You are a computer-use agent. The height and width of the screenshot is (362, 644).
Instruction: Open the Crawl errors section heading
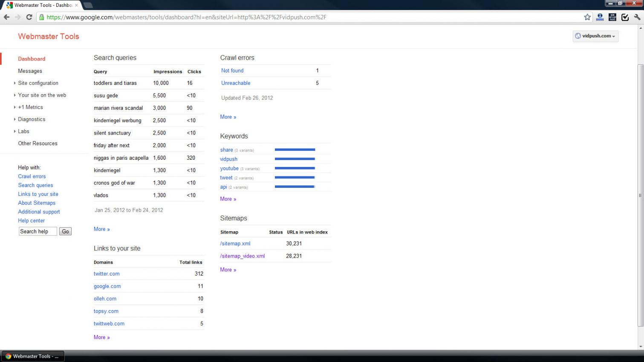click(x=237, y=58)
